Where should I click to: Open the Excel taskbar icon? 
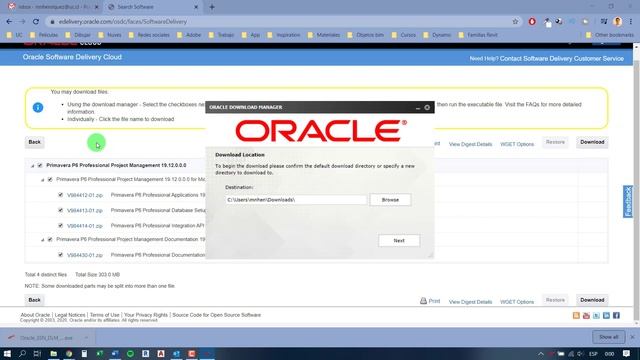click(100, 353)
